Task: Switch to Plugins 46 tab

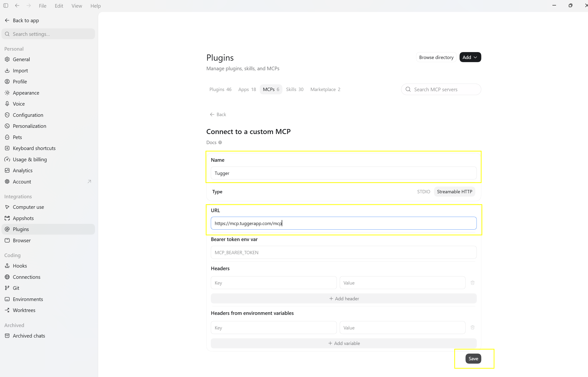Action: [220, 90]
